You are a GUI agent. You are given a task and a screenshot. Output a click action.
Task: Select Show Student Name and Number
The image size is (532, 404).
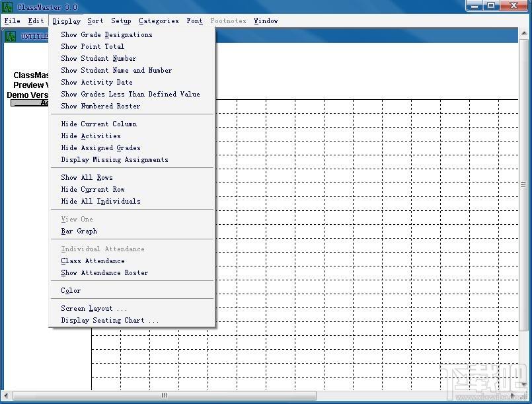point(132,70)
